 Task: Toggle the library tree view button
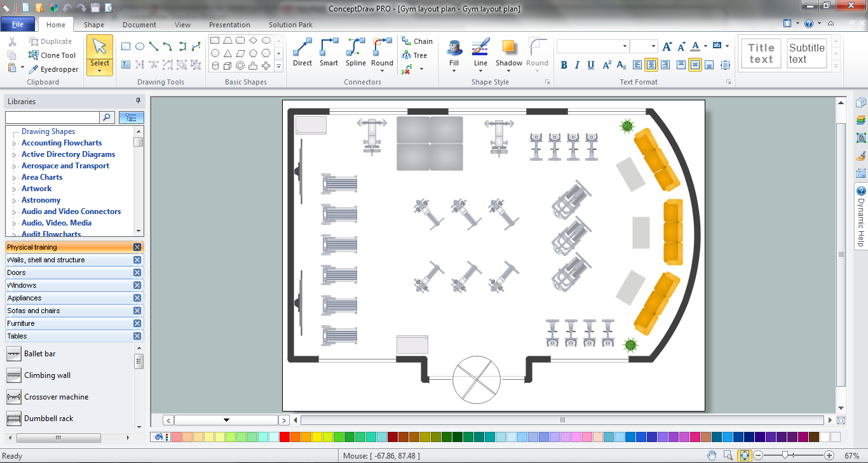point(132,117)
